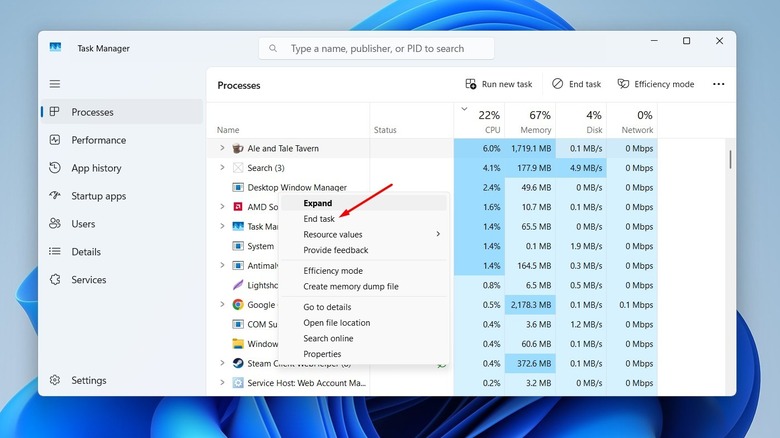Click the search box for processes
The width and height of the screenshot is (780, 438).
click(x=376, y=48)
